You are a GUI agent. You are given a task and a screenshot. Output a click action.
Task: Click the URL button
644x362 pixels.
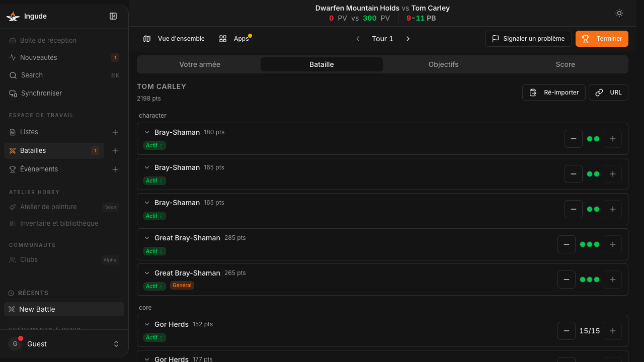pos(608,93)
